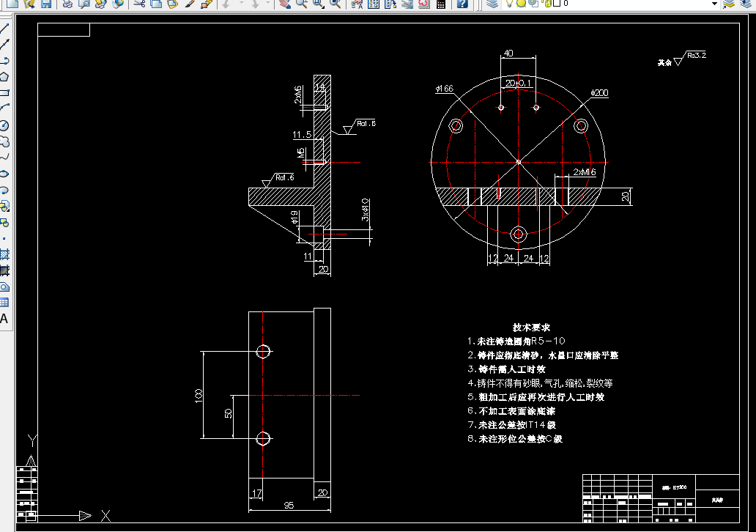Open the QuickCalc calculator icon
756x532 pixels.
coord(441,4)
